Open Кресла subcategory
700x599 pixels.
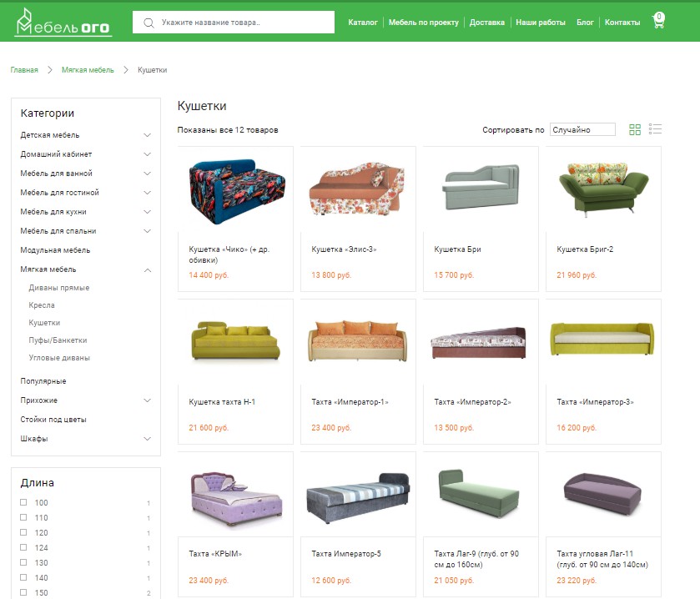point(42,305)
